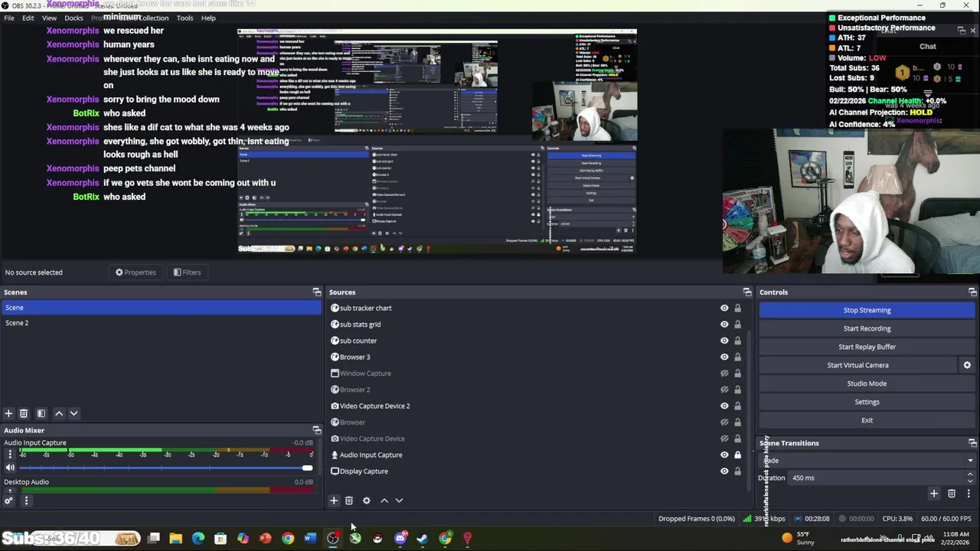Open source properties gear in Sources toolbar
Image resolution: width=980 pixels, height=551 pixels.
tap(367, 500)
